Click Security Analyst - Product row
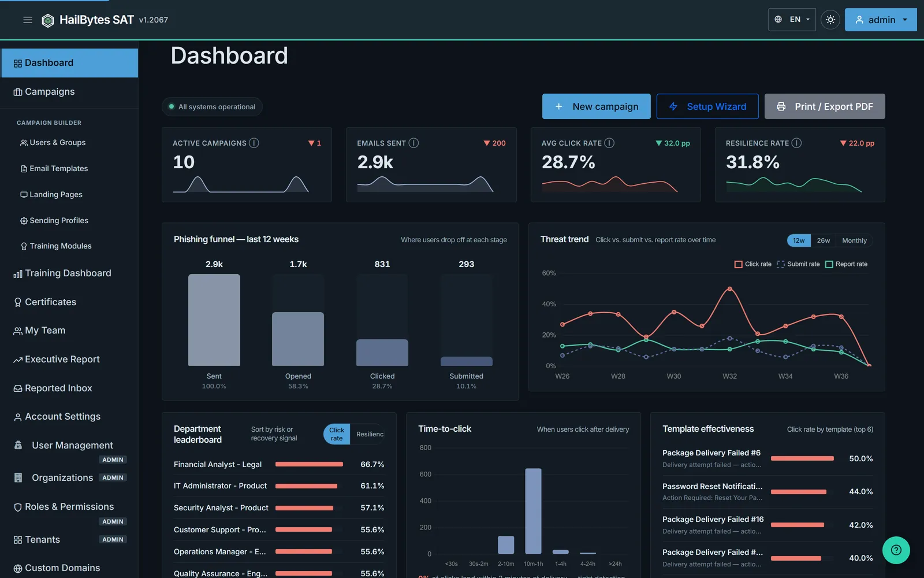The height and width of the screenshot is (578, 924). pos(279,508)
